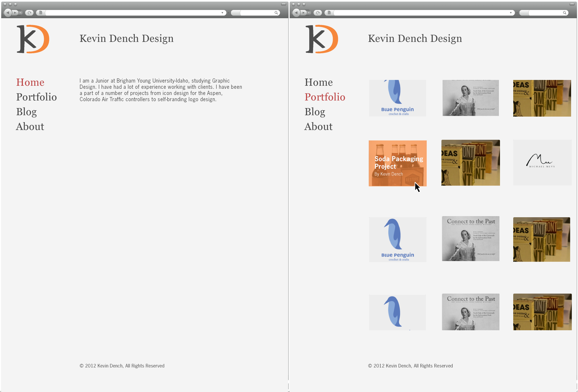Click the page icon in right browser address bar
Viewport: 578px width, 392px height.
click(329, 13)
